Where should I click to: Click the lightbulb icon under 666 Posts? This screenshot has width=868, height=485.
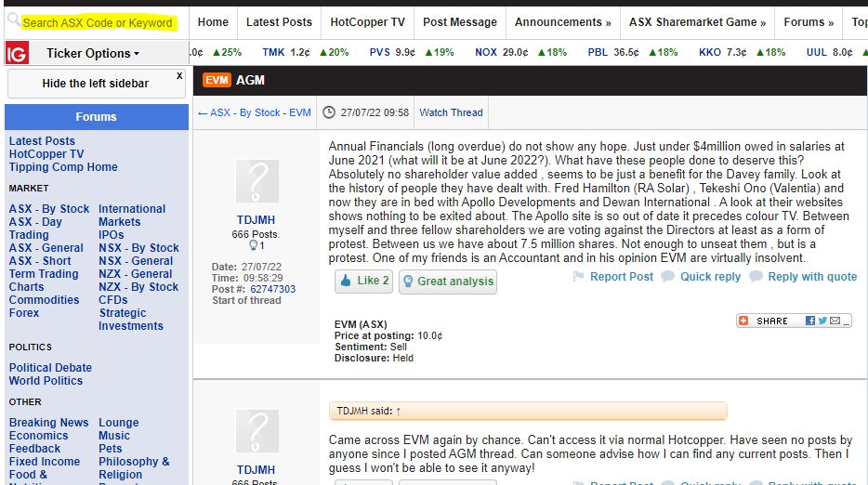(x=253, y=245)
